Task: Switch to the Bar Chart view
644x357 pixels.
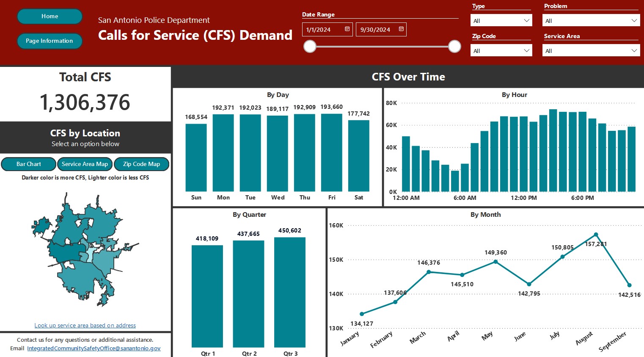Action: click(x=29, y=164)
